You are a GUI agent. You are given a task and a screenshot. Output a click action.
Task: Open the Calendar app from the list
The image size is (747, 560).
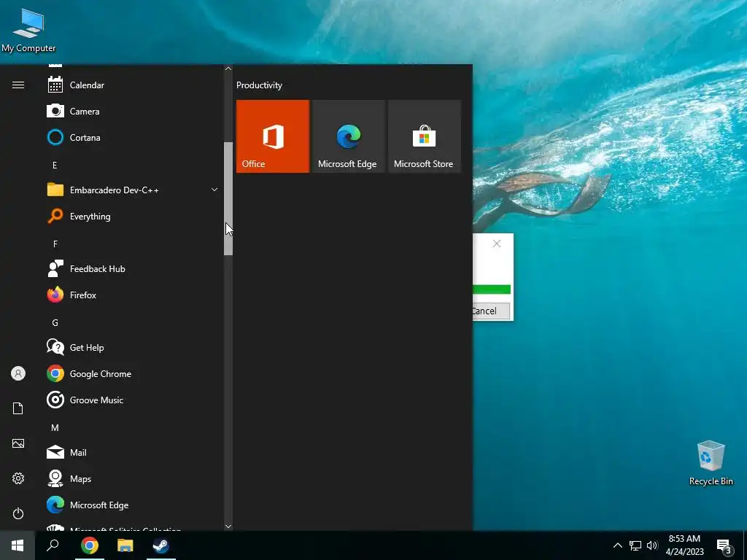click(x=133, y=85)
